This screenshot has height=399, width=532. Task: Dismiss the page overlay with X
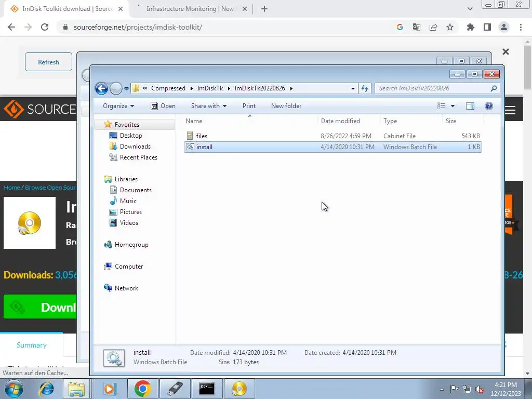506,51
